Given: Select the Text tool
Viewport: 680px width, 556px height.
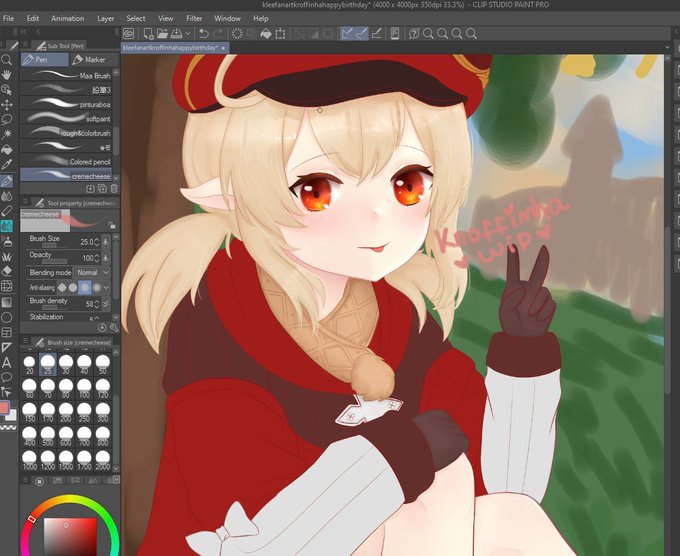Looking at the screenshot, I should point(7,363).
